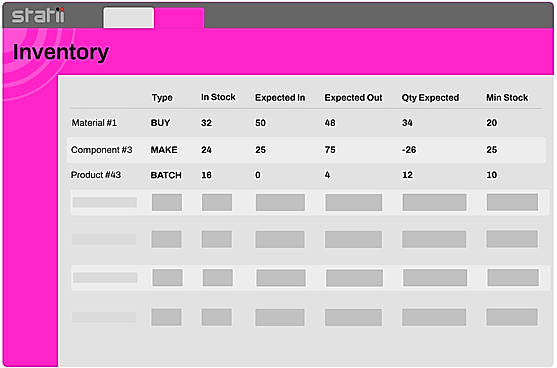Click Product #43 Expected In value 0
Screen dimensions: 557x368
pyautogui.click(x=258, y=175)
